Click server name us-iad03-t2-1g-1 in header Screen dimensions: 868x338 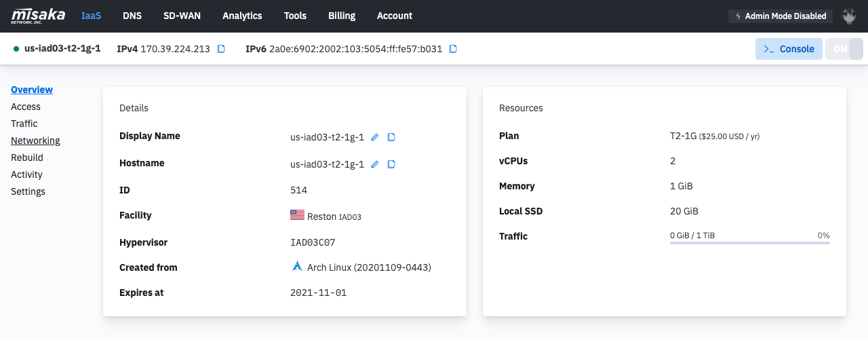(x=62, y=49)
